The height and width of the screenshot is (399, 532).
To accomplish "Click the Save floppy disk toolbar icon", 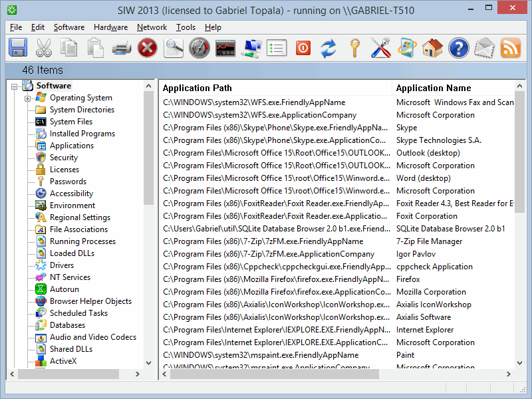I will [x=18, y=48].
